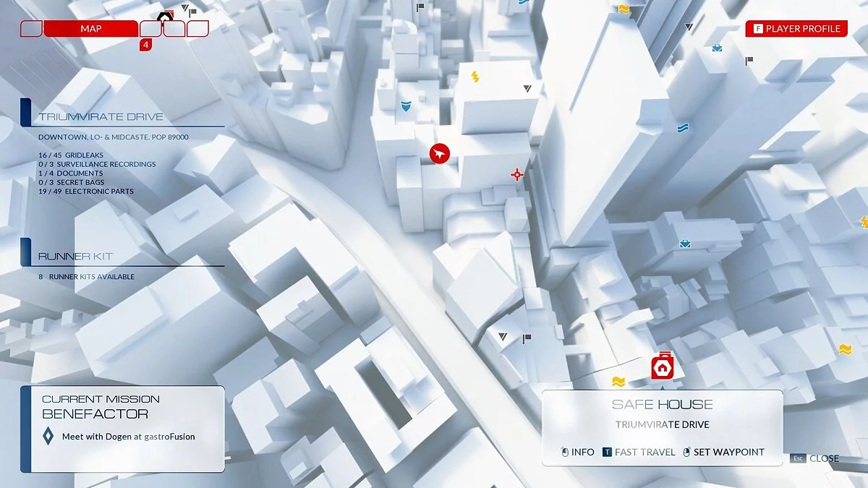The image size is (868, 488).
Task: Click SET WAYPOINT on safe house
Action: tap(723, 452)
